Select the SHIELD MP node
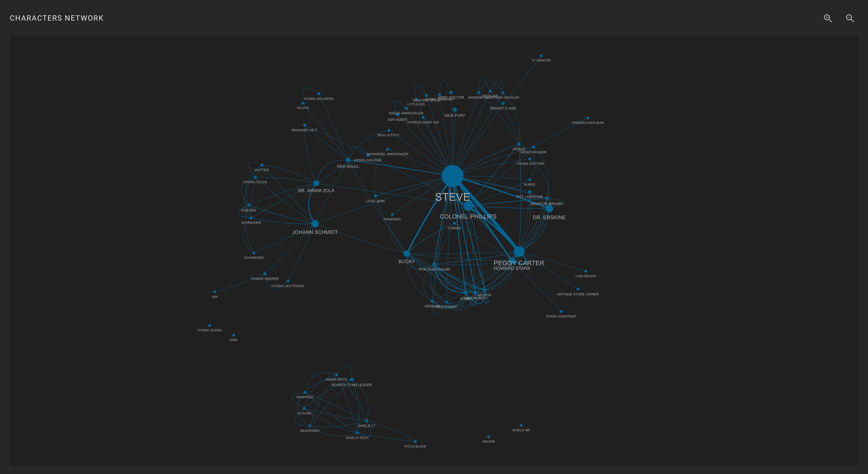Viewport: 868px width, 474px height. (x=521, y=425)
